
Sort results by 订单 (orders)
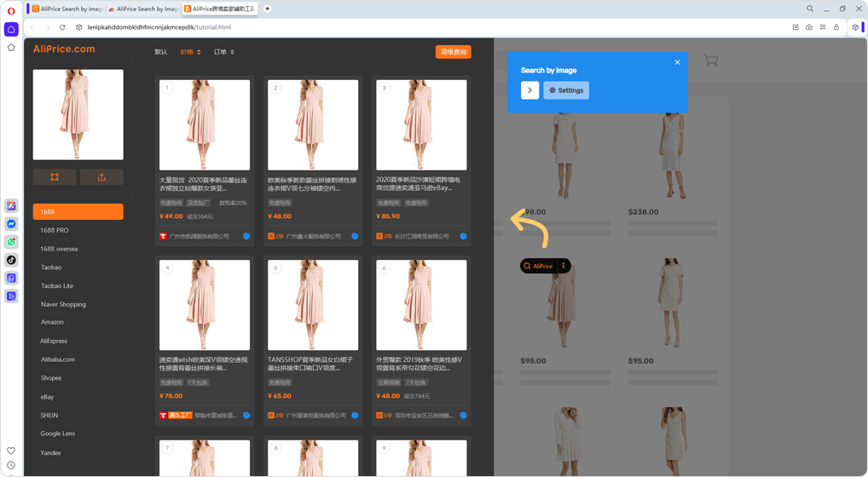point(224,52)
